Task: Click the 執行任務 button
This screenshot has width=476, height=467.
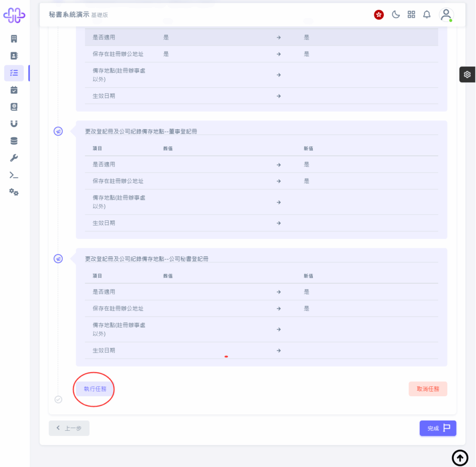Action: coord(95,389)
